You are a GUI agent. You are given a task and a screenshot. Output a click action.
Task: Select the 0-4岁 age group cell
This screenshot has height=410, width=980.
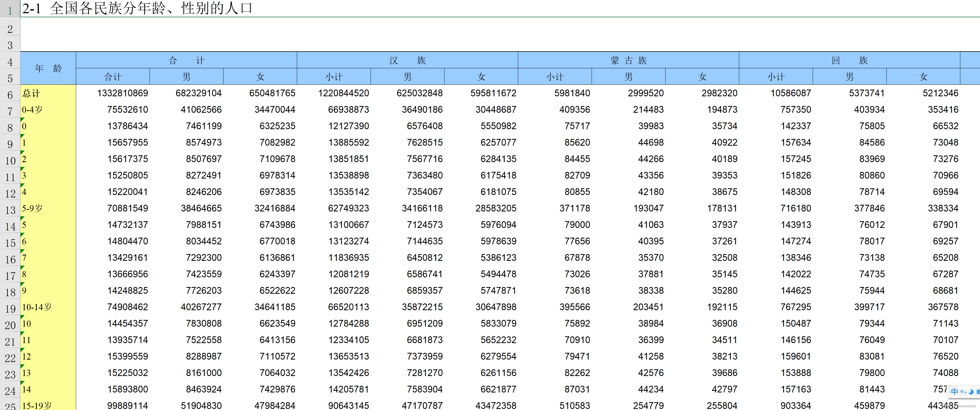pos(48,110)
